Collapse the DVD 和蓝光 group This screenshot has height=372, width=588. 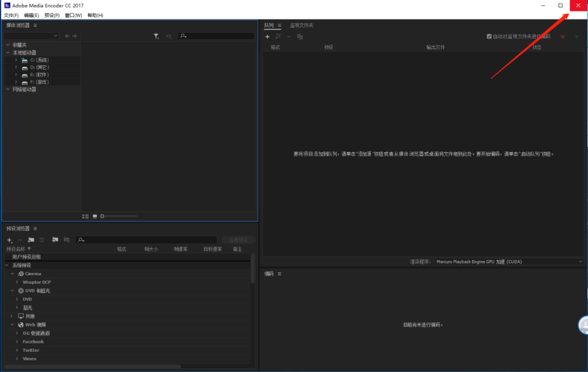tap(13, 291)
